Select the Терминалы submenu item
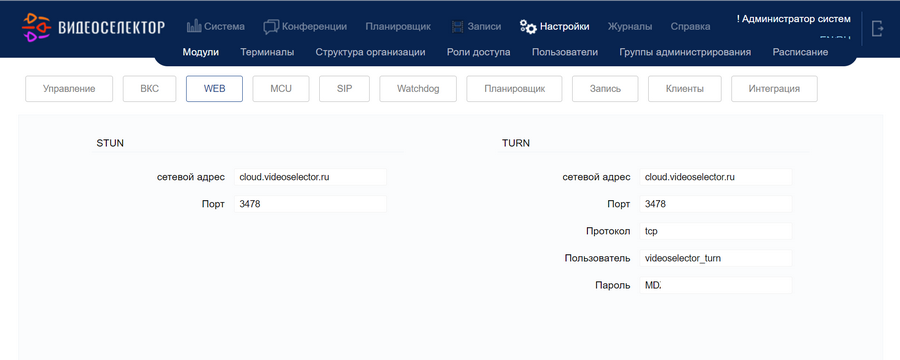 [x=267, y=52]
